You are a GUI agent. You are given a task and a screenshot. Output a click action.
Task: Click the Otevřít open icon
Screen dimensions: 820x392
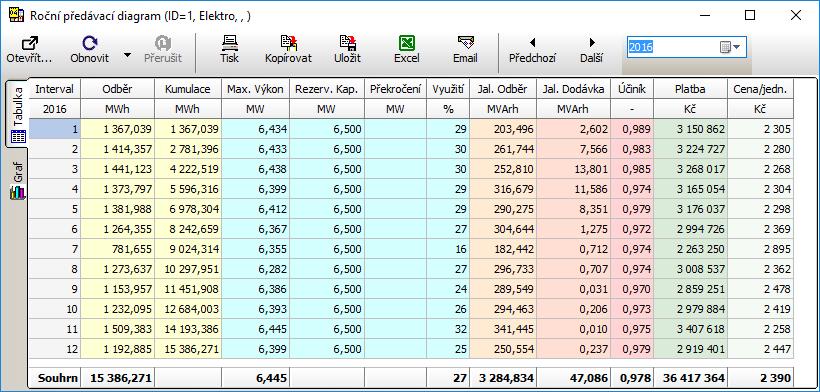pyautogui.click(x=29, y=43)
